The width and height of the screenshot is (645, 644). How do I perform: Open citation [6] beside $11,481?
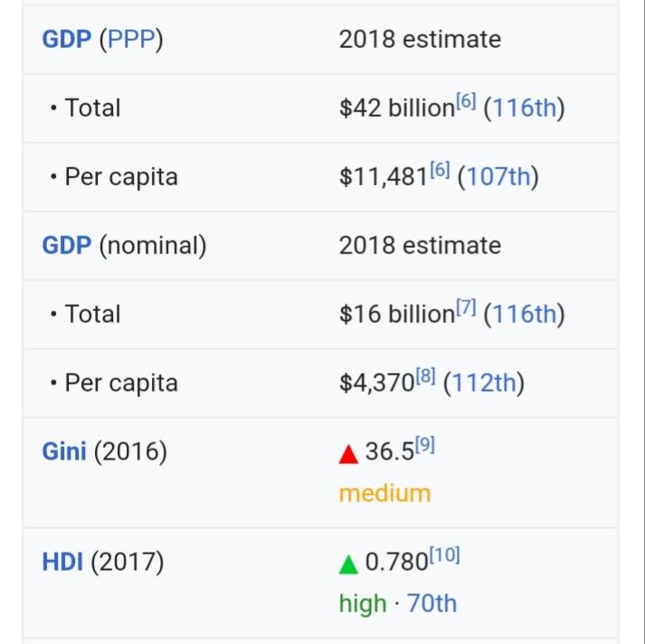pos(440,170)
